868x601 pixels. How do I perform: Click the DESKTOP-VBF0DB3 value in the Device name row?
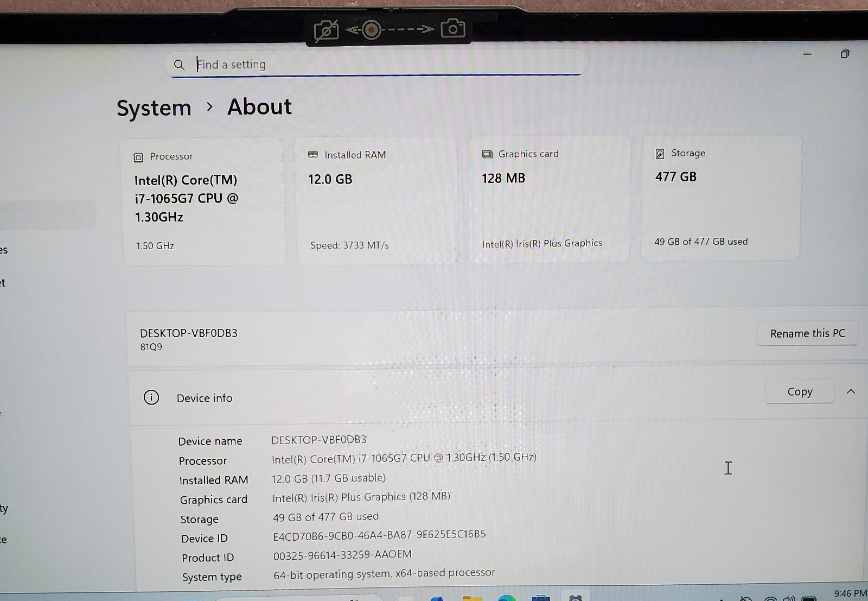(x=319, y=440)
